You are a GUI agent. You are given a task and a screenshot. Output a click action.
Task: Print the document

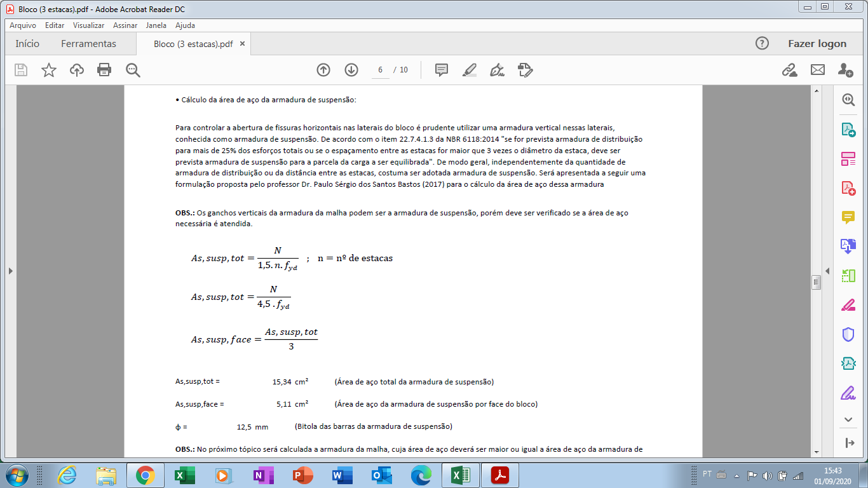(104, 70)
